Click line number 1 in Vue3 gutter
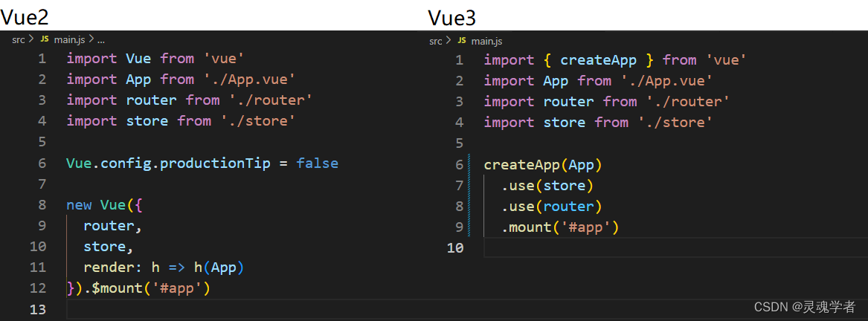This screenshot has height=321, width=868. (x=460, y=59)
